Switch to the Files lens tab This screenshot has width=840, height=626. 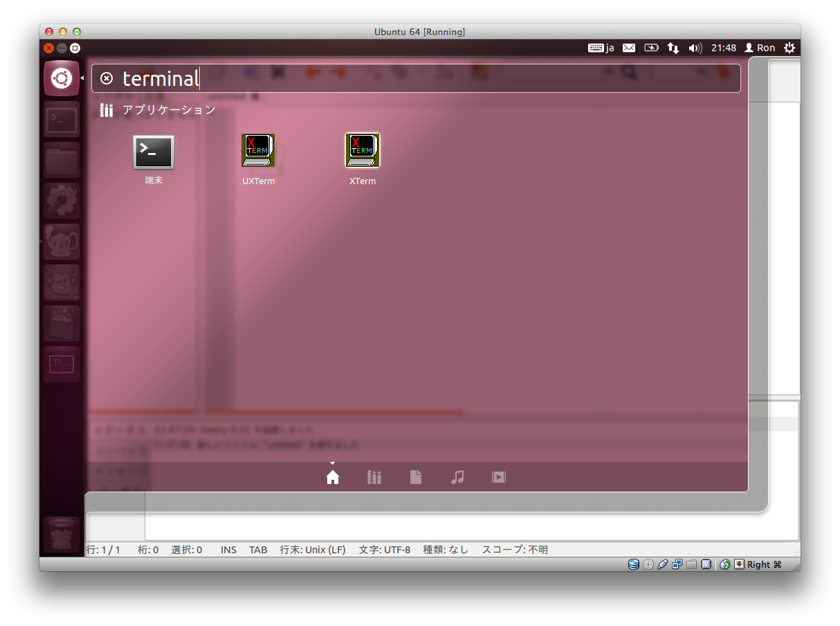(416, 477)
